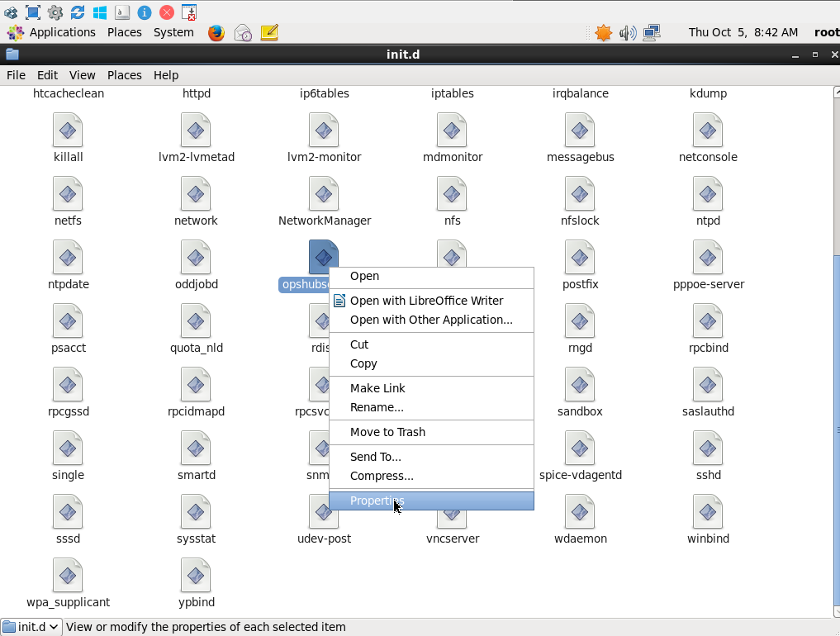Click the network script file icon
Viewport: 840px width, 636px height.
[x=196, y=194]
